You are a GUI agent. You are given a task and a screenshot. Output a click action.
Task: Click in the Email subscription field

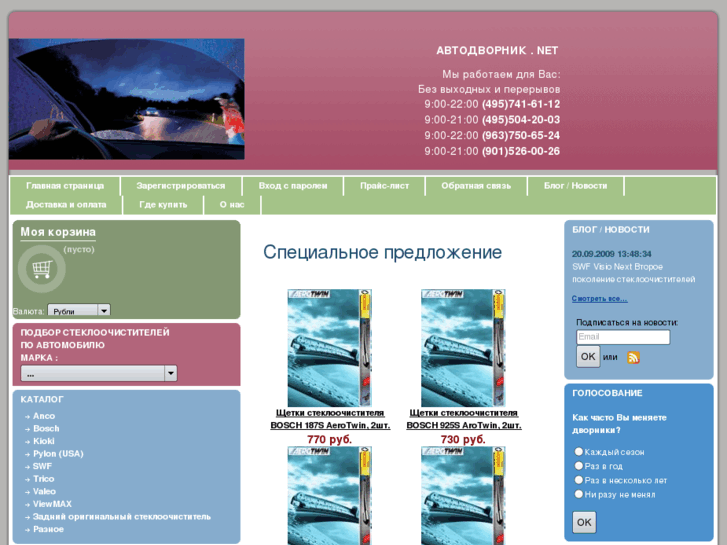coord(623,337)
